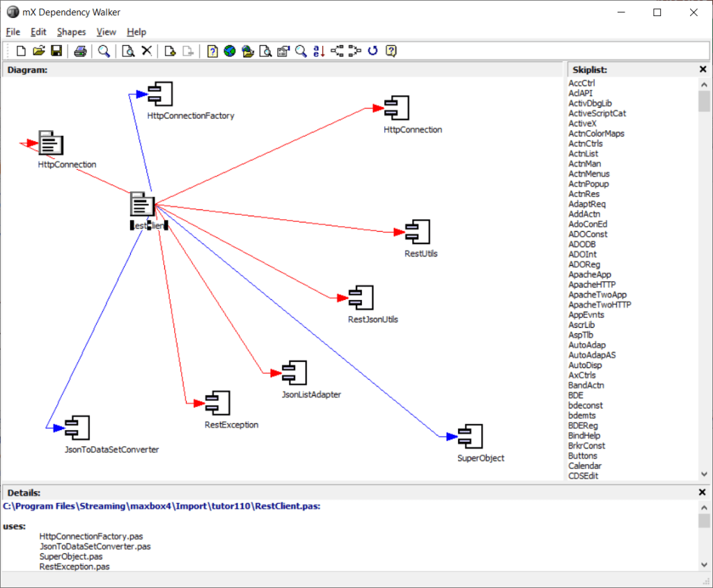This screenshot has height=588, width=713.
Task: Click the blue refresh arrow icon
Action: (373, 51)
